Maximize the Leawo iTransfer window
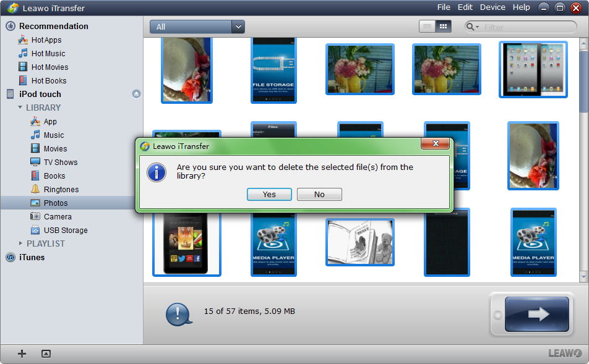This screenshot has width=589, height=364. point(560,8)
